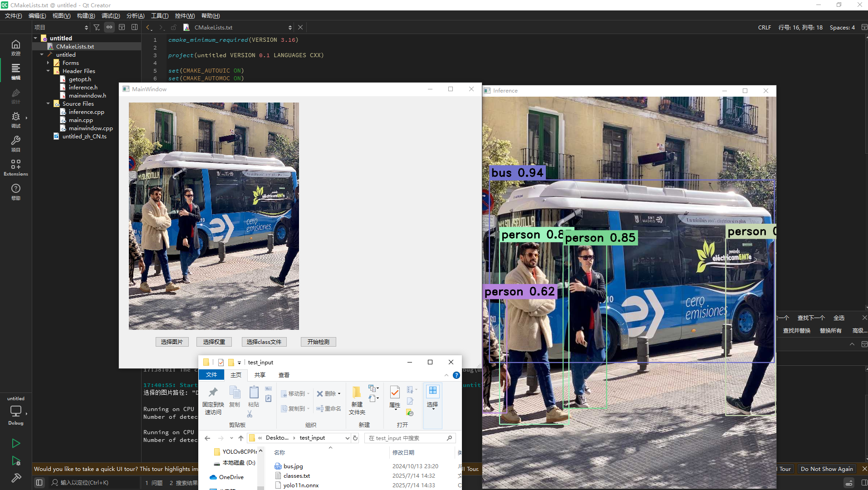Switch to the Share tab in Explorer
The image size is (868, 490).
(x=260, y=375)
